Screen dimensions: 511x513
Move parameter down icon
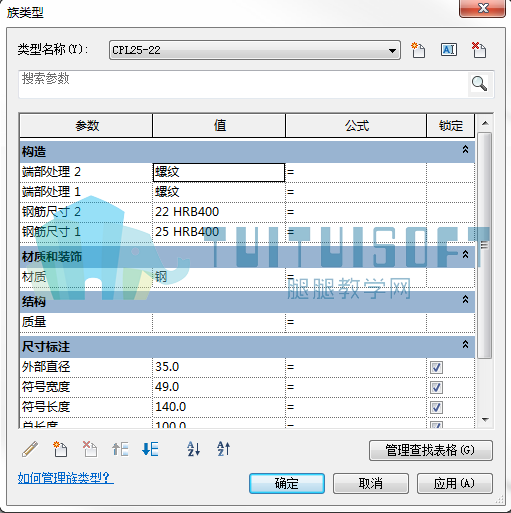point(150,449)
